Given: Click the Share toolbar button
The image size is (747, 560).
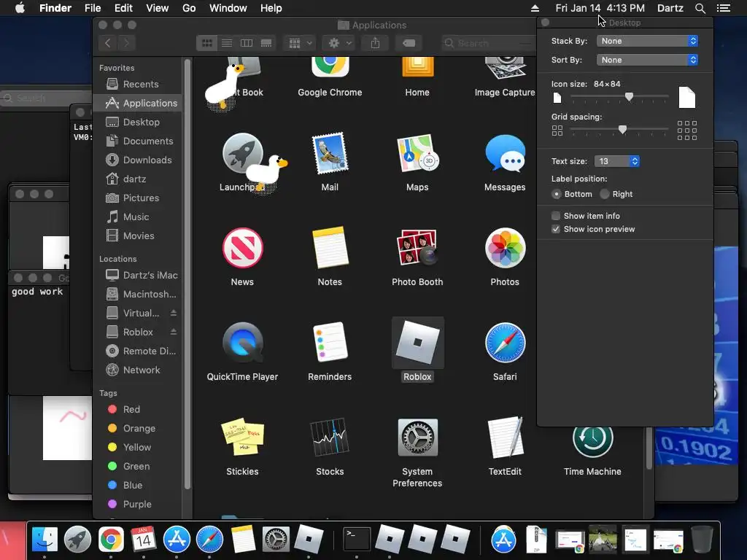Looking at the screenshot, I should pyautogui.click(x=376, y=43).
